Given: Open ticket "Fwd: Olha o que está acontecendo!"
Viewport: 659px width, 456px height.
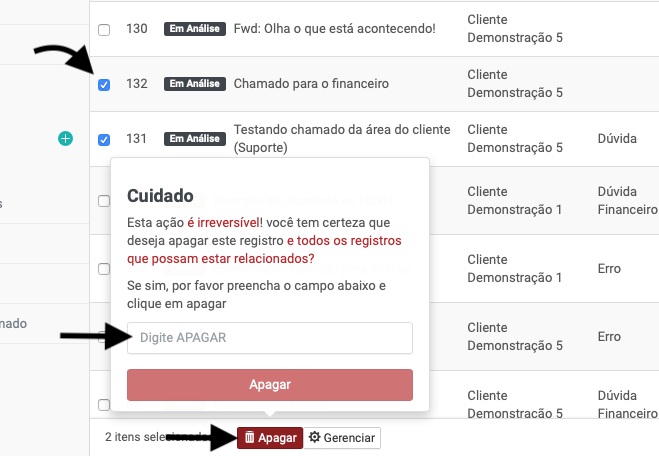Looking at the screenshot, I should [x=334, y=29].
